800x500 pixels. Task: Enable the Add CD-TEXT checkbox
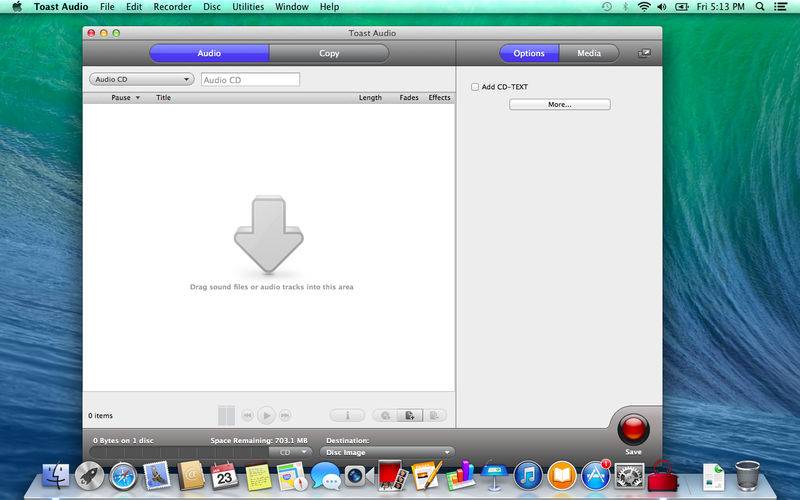point(475,87)
